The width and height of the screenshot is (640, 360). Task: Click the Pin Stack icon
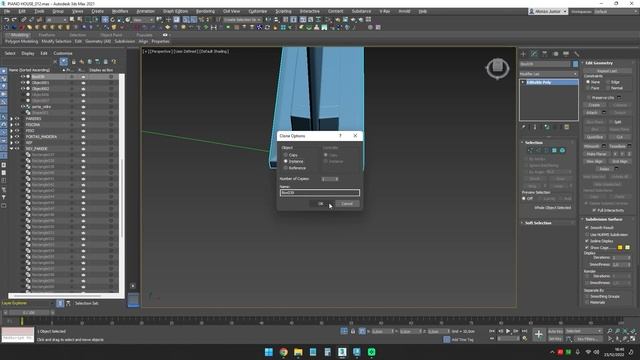[524, 127]
